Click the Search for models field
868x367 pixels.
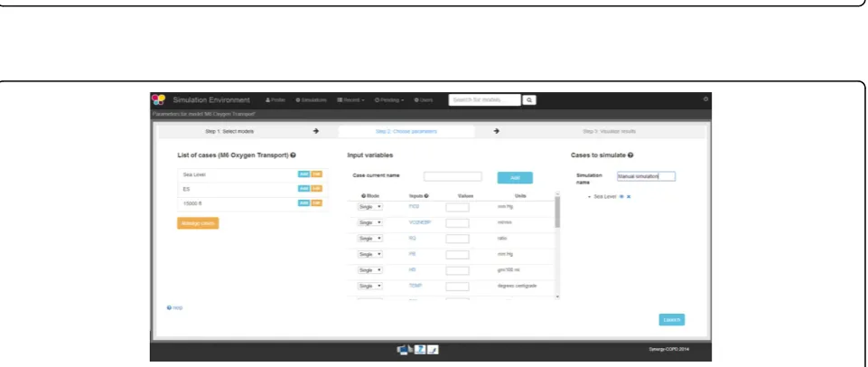click(485, 100)
